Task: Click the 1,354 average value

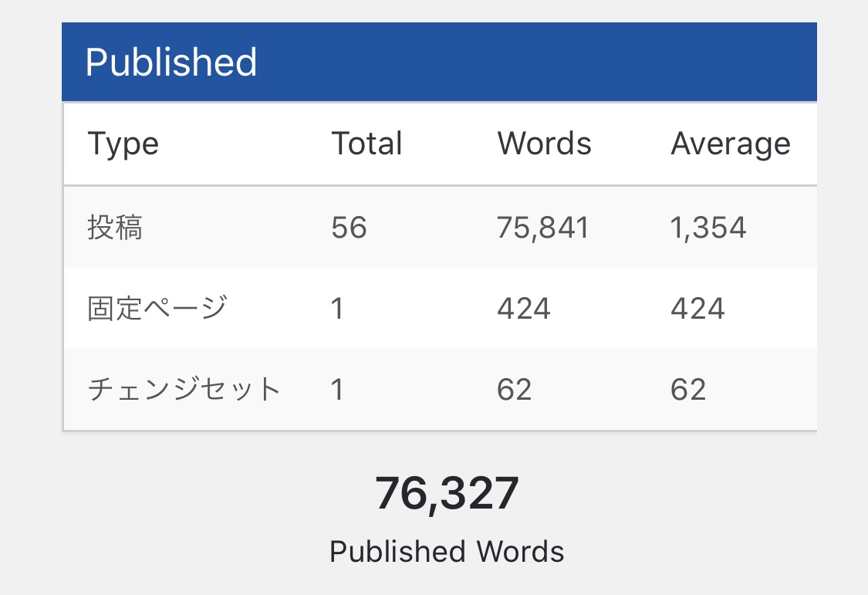Action: [708, 228]
